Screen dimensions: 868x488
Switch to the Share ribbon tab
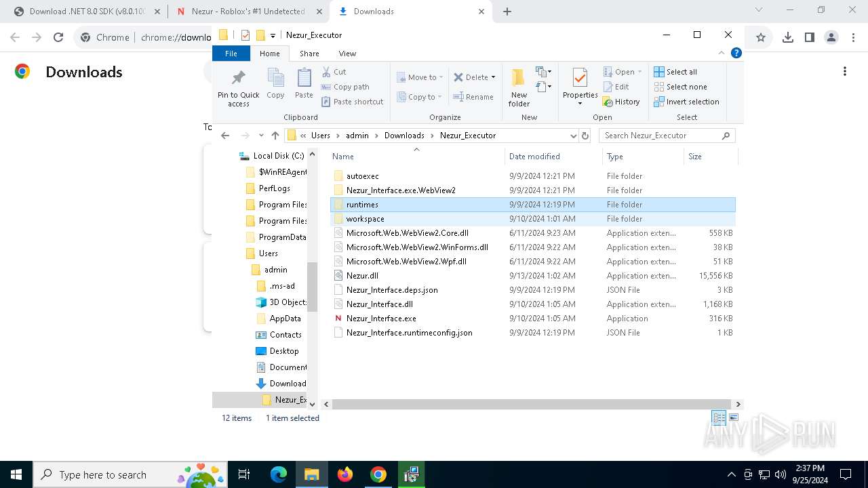coord(309,54)
